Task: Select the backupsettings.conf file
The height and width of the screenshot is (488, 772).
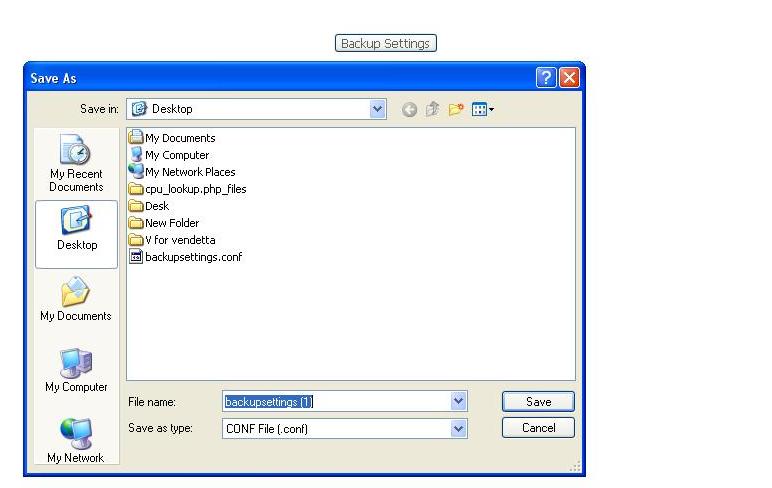Action: coord(185,257)
